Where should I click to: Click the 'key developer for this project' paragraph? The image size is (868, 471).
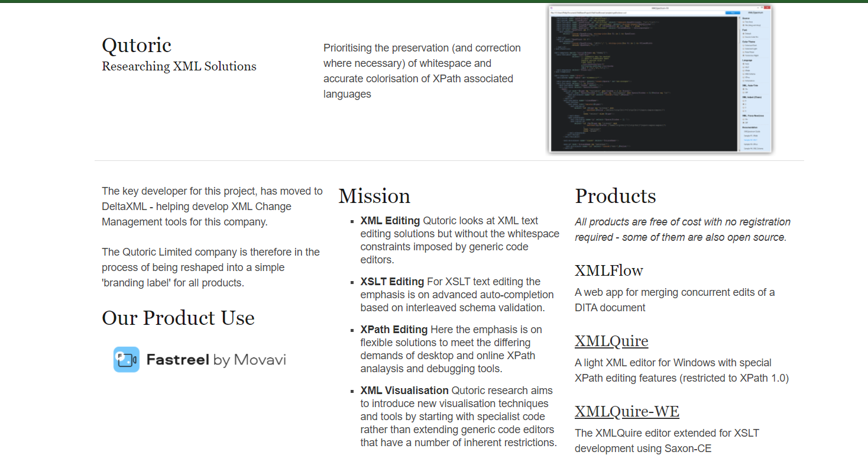point(212,207)
